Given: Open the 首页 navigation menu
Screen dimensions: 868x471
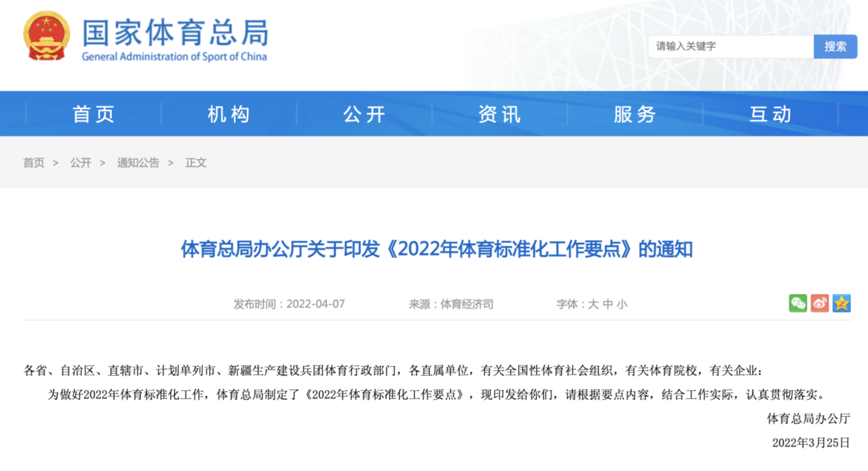Looking at the screenshot, I should point(94,114).
